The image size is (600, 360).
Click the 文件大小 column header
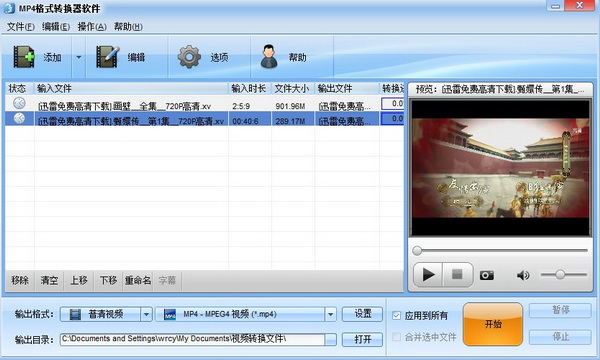click(293, 89)
